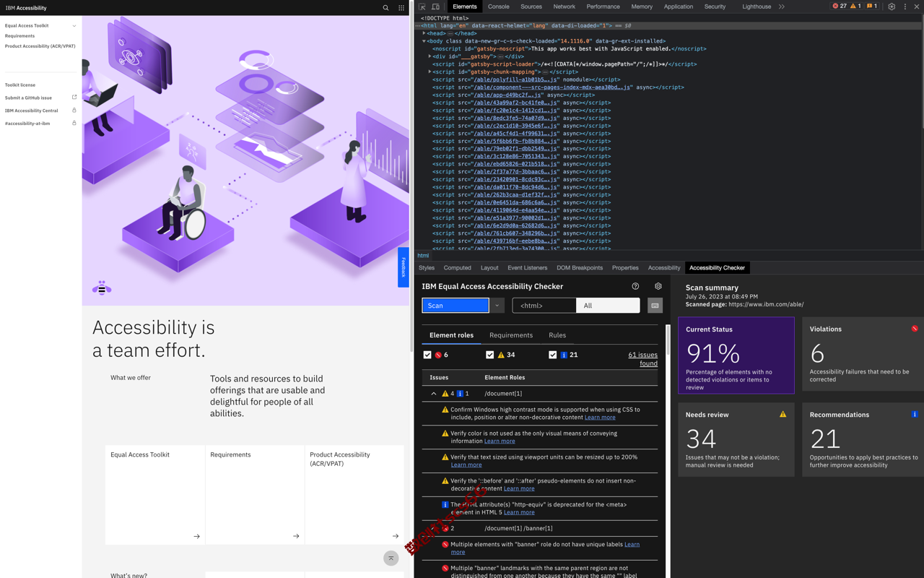Open the Computed styles pane tab
The image size is (924, 578).
457,268
